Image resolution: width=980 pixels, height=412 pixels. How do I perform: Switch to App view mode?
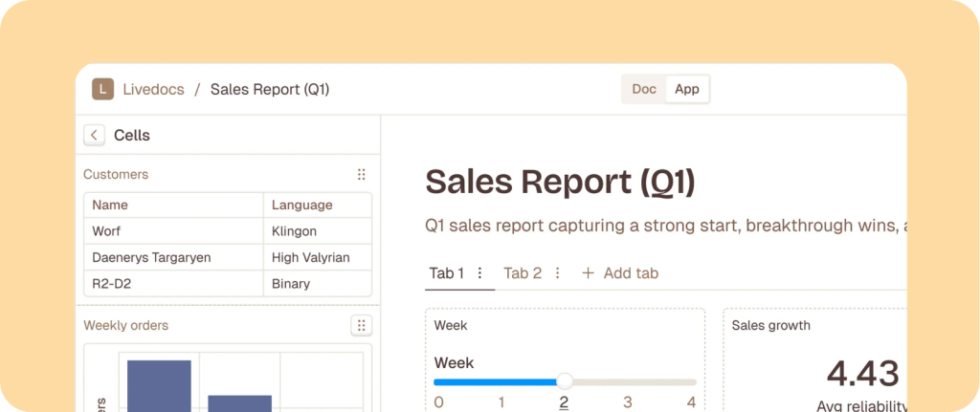(687, 89)
